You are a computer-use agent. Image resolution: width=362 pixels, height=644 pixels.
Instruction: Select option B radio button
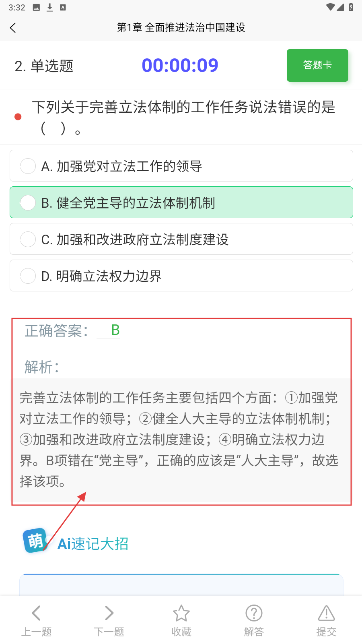tap(28, 202)
